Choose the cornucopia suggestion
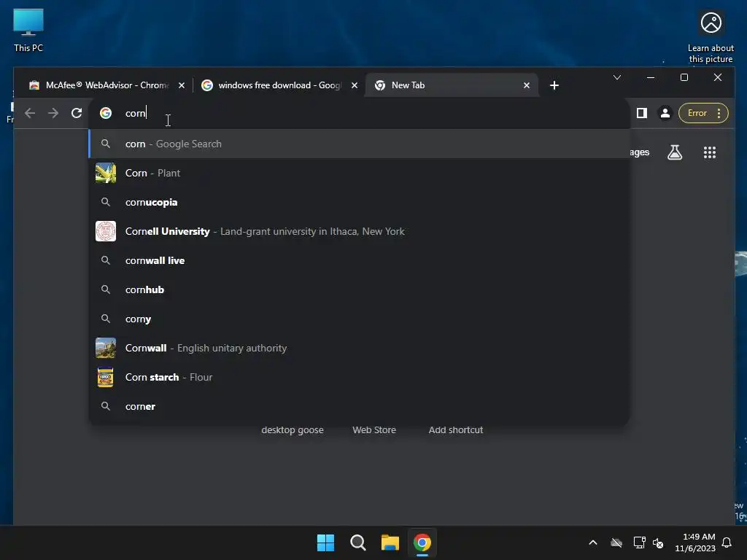The image size is (747, 560). [x=359, y=202]
